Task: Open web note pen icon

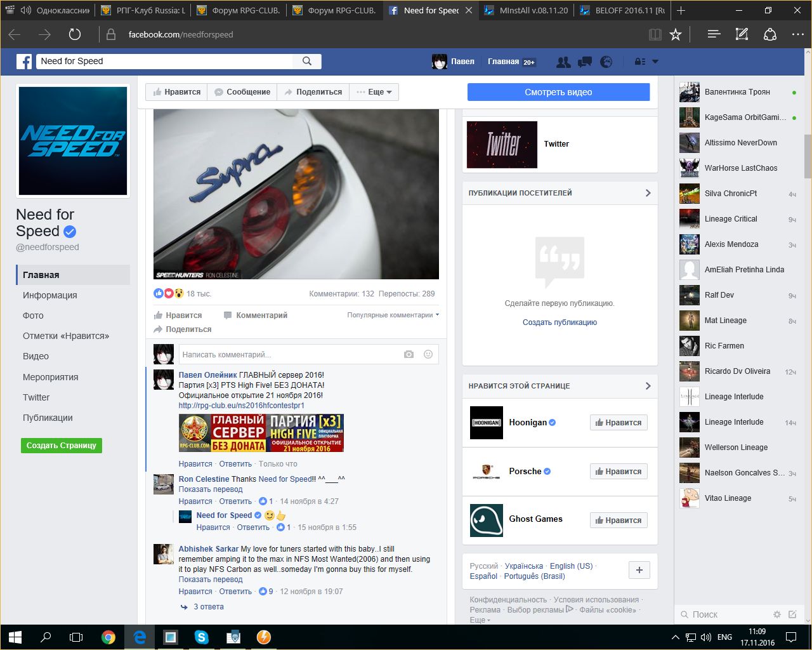Action: pos(742,34)
